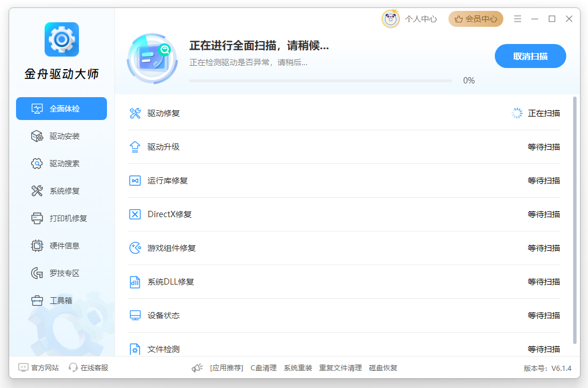Click the 金舟驱动大师 gear logo icon
588x388 pixels.
click(x=62, y=39)
